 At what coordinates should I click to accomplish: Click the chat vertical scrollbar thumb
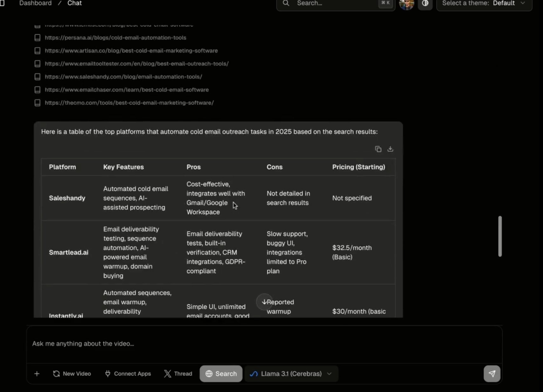[500, 236]
